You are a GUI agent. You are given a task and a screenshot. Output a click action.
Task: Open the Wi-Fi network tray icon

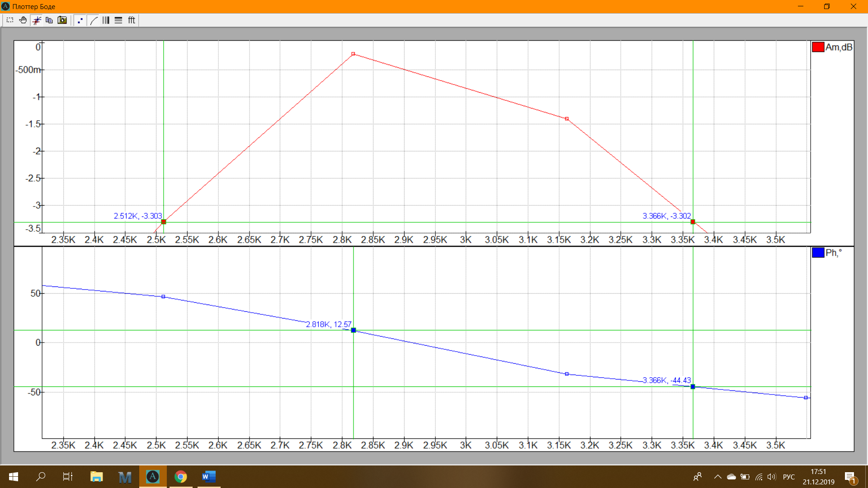click(759, 477)
